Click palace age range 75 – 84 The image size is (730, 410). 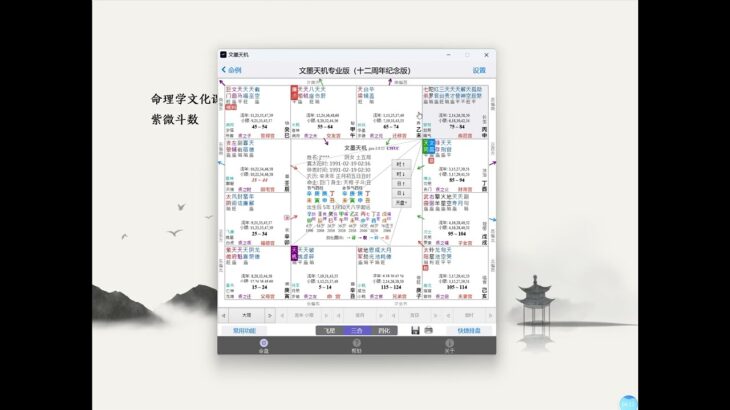click(457, 127)
